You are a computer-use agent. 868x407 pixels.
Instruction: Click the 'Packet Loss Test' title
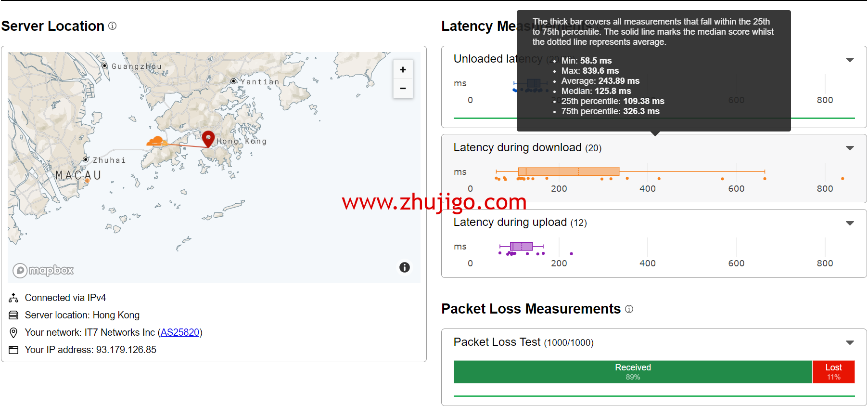[x=497, y=342]
